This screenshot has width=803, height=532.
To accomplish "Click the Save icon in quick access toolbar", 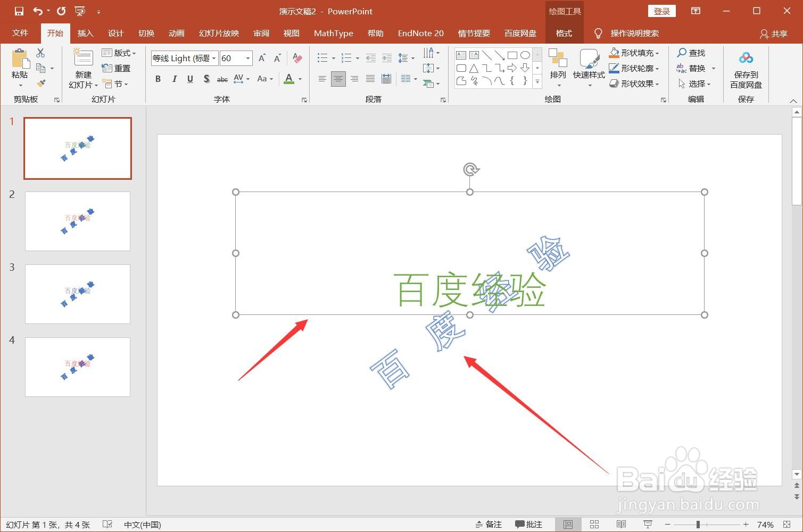I will [x=19, y=11].
